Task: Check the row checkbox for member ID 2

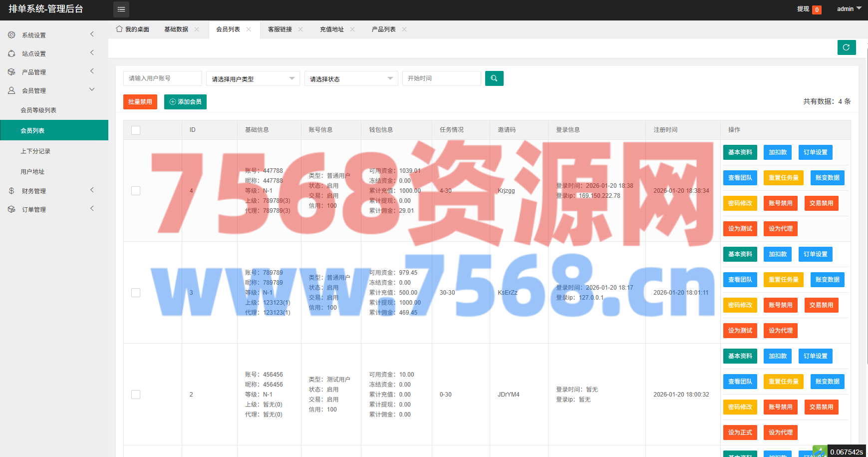Action: coord(136,395)
